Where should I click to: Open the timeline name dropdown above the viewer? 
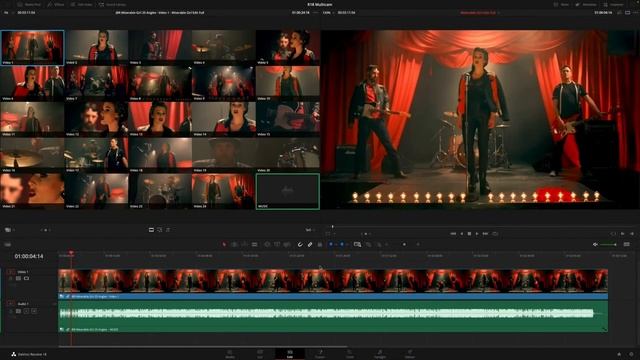click(x=480, y=13)
